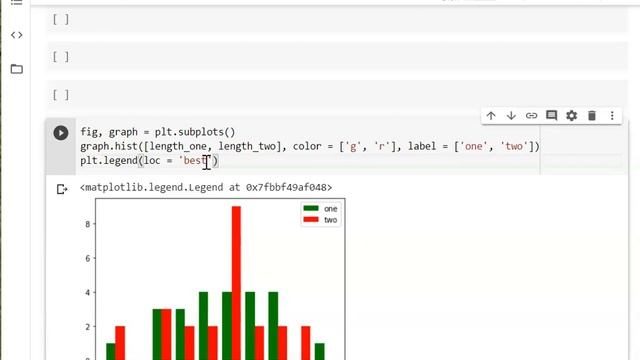Open code snippets sidebar icon

pos(17,35)
